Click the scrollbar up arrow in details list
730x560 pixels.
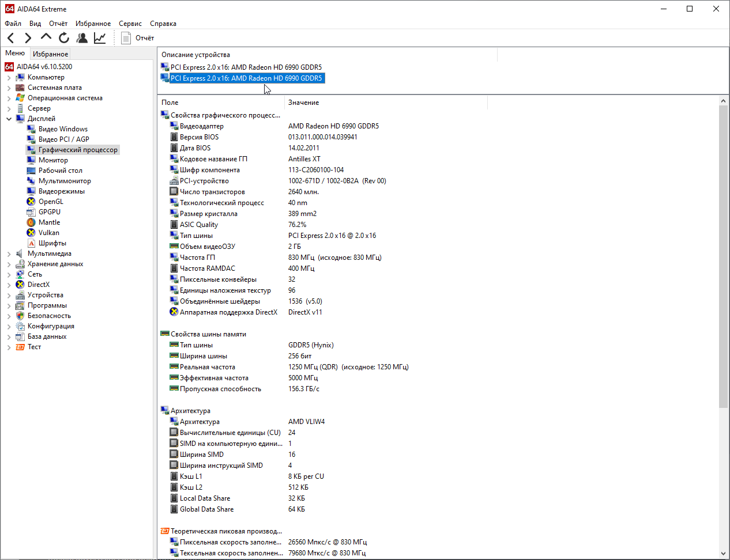coord(724,101)
